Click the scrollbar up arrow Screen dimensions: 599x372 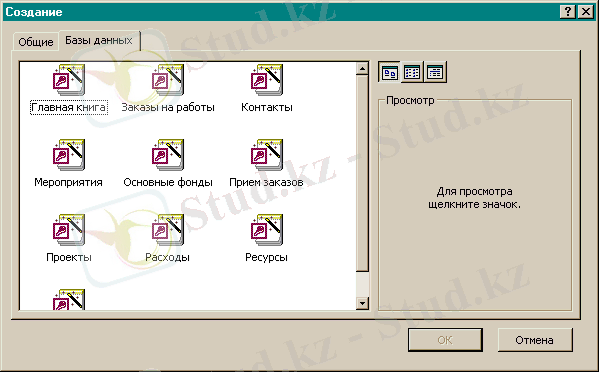pyautogui.click(x=362, y=69)
